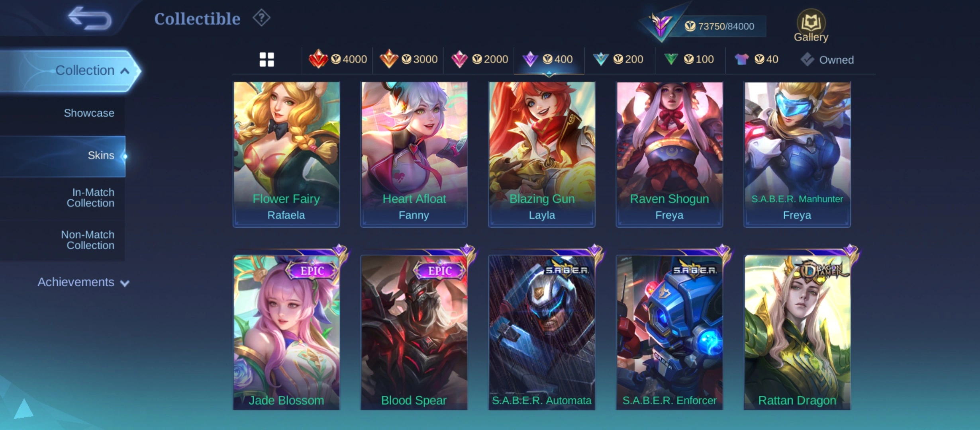Switch to the 400 points tab
The image size is (980, 430).
click(x=549, y=59)
